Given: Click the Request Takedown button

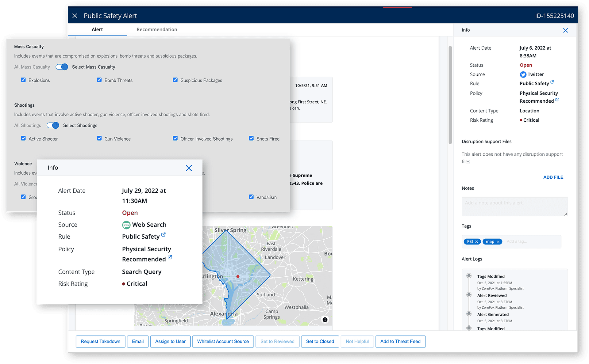Looking at the screenshot, I should click(x=100, y=341).
